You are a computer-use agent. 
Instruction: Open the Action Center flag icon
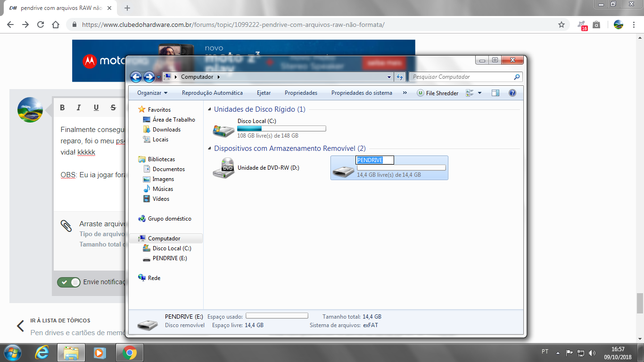click(x=569, y=353)
